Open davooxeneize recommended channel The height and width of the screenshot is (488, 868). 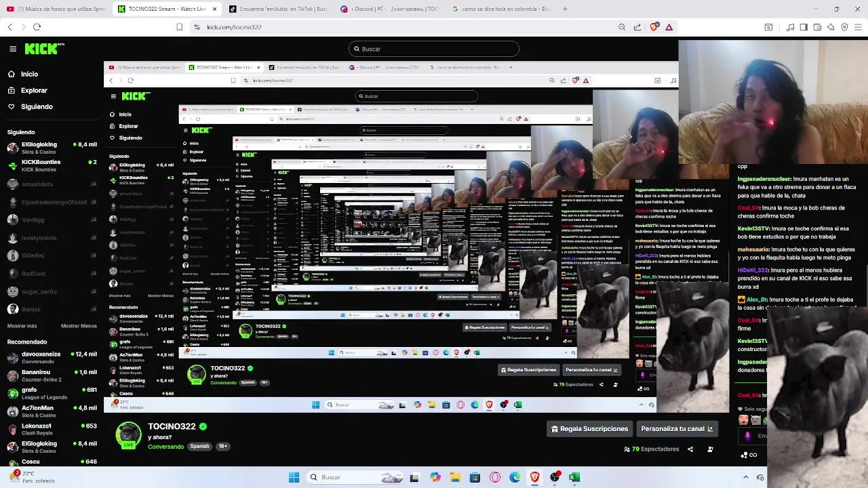point(52,357)
